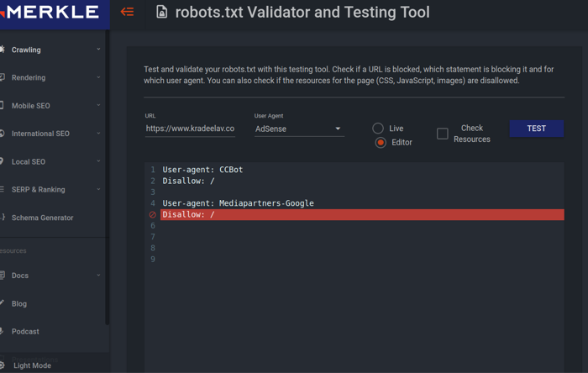Click the TEST button

pos(536,129)
